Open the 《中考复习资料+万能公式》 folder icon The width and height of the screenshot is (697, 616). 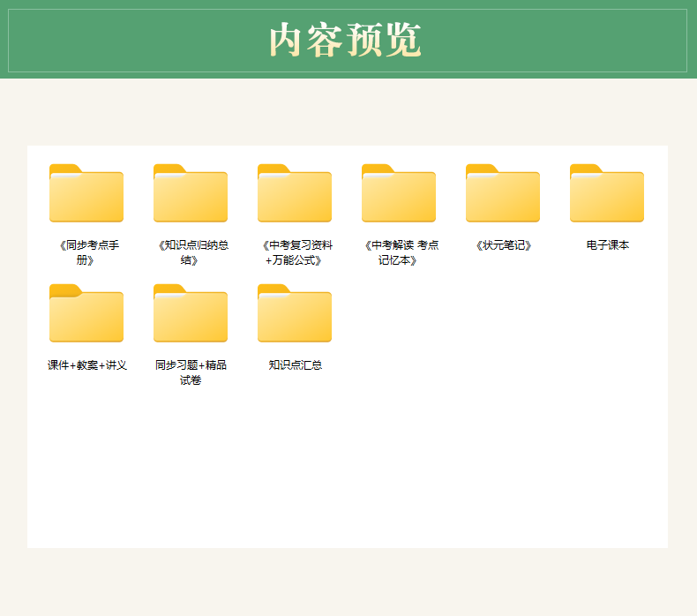tap(295, 193)
